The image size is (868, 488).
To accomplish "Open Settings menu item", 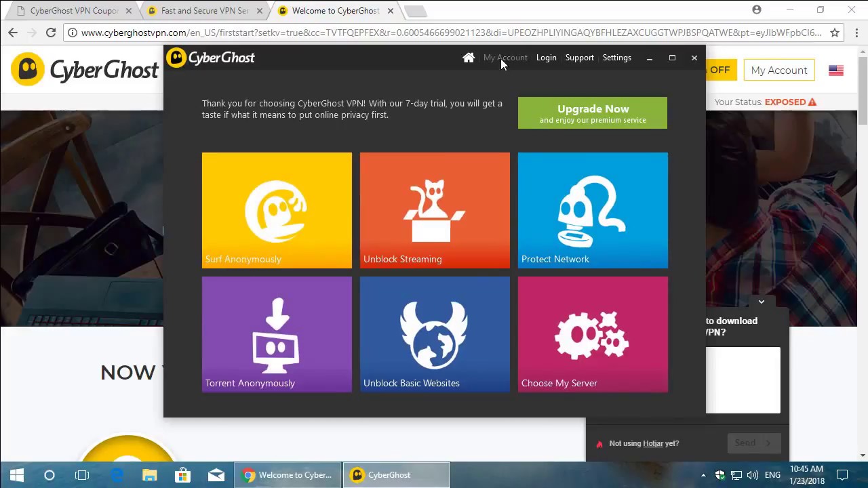I will [616, 58].
